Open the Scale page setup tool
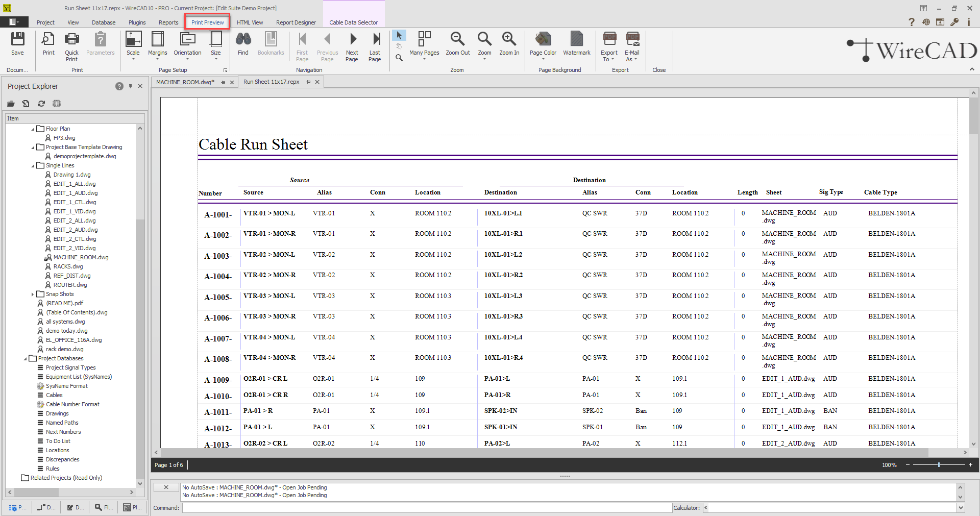Image resolution: width=980 pixels, height=516 pixels. click(x=133, y=45)
